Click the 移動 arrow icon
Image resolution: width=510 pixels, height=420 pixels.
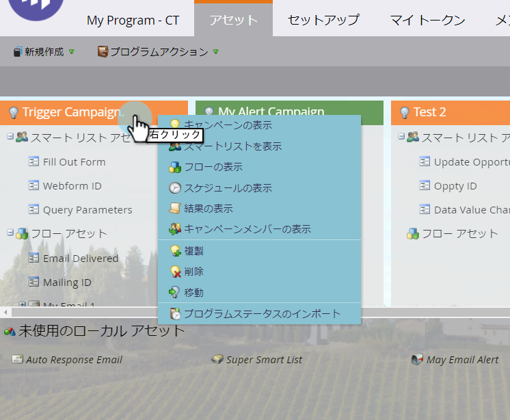point(174,293)
